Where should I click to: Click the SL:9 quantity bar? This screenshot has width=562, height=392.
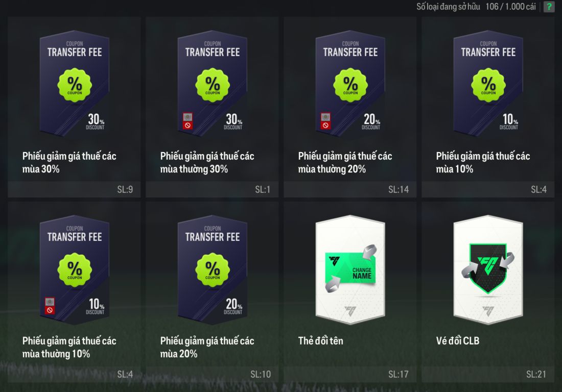[74, 189]
